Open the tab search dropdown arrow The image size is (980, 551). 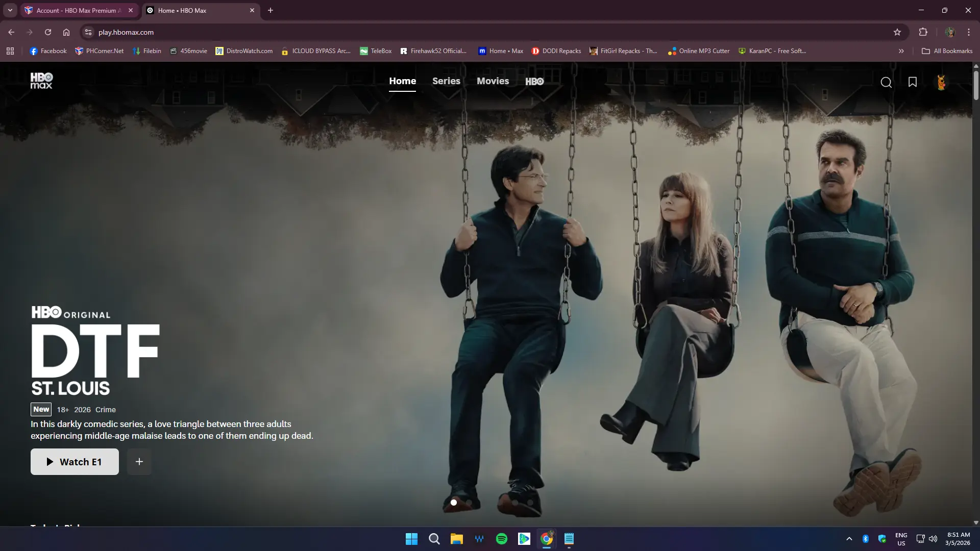click(10, 10)
